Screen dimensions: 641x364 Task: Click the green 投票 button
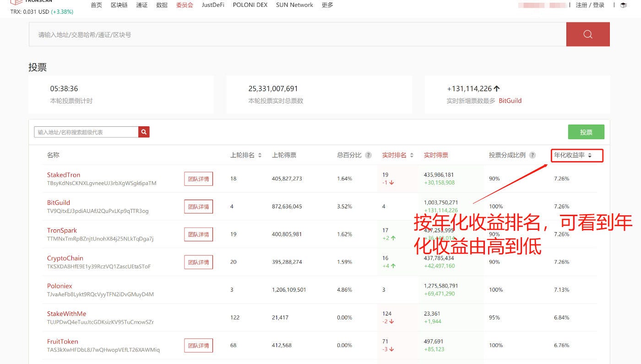586,132
